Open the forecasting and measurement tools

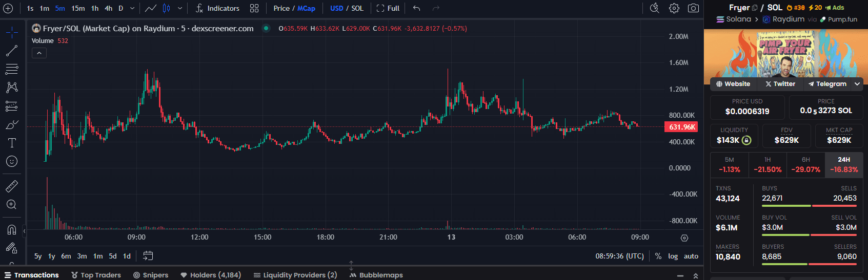coord(12,106)
